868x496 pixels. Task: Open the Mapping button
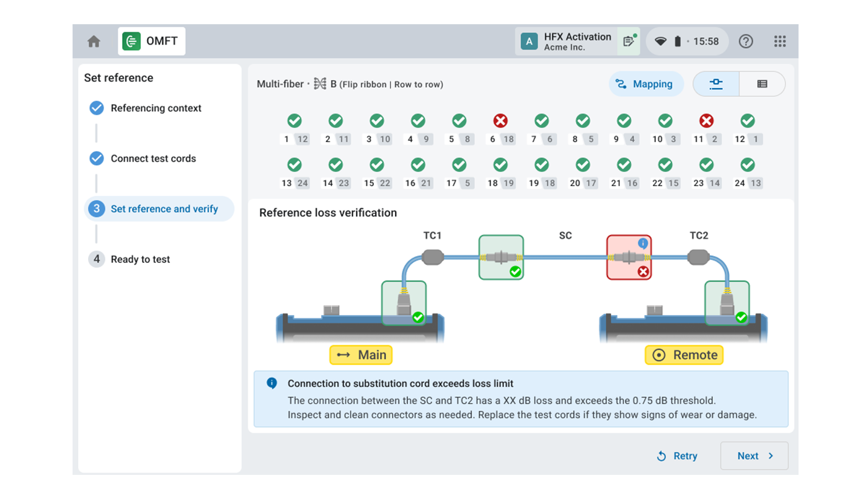645,84
